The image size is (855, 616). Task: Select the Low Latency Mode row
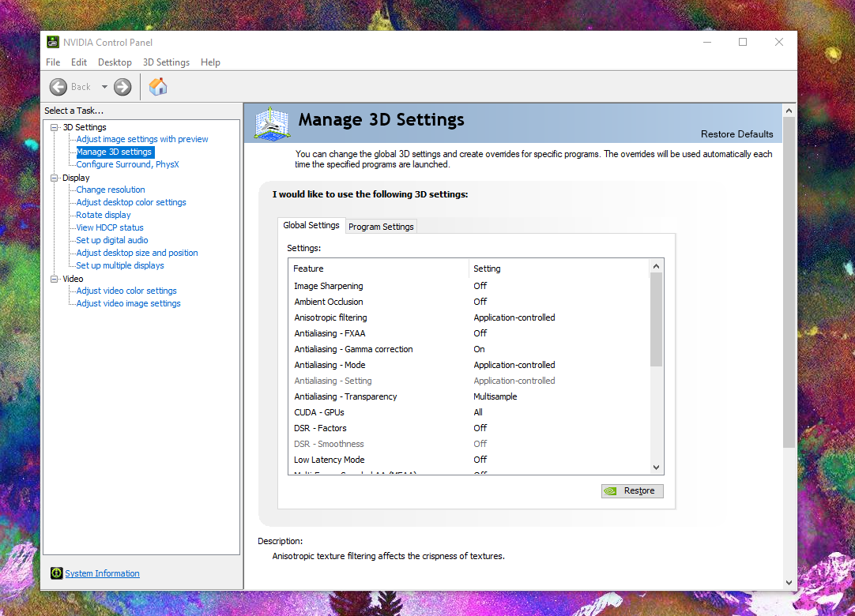point(469,460)
